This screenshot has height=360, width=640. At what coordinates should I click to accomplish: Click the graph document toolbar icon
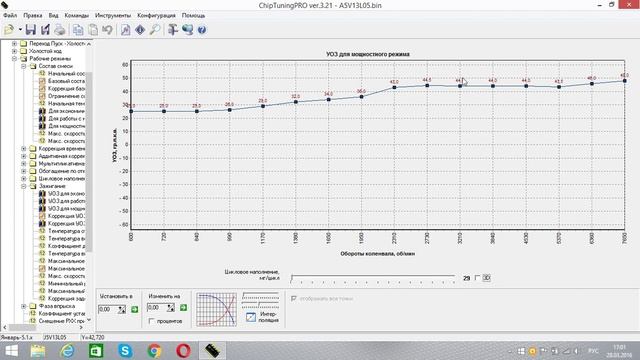[x=126, y=29]
